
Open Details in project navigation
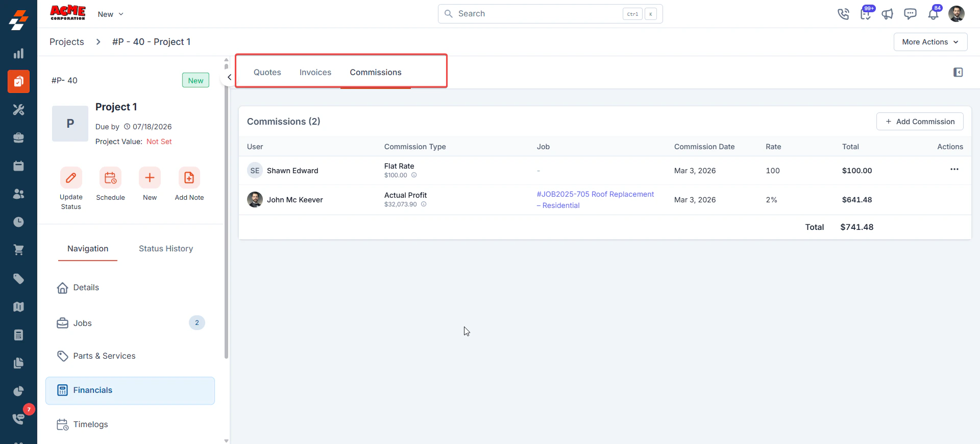(x=130, y=288)
